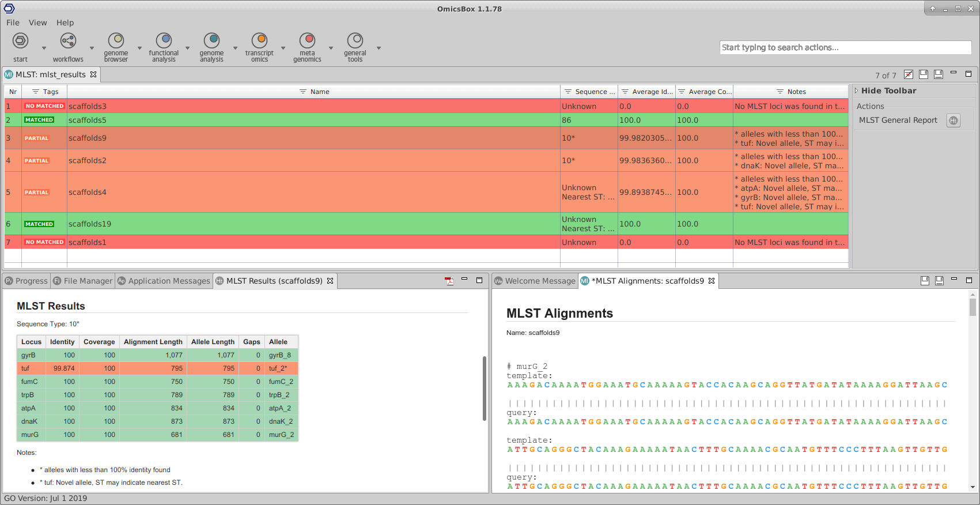Viewport: 980px width, 505px height.
Task: Run the MLST General Report action icon
Action: click(x=953, y=120)
